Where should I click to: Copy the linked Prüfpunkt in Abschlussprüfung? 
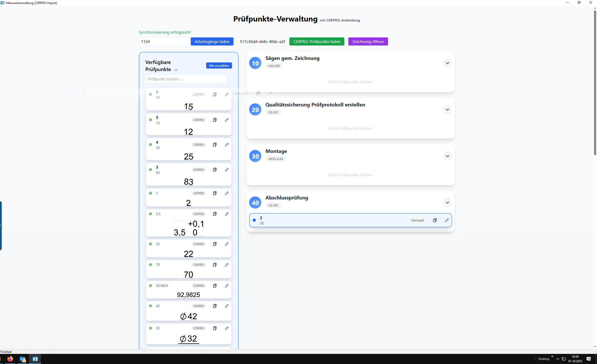coord(435,220)
